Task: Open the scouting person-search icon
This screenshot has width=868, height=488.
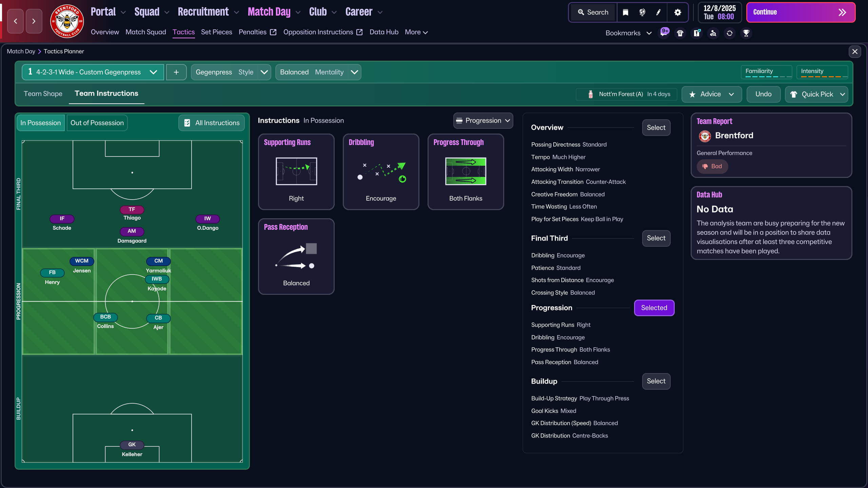Action: [x=713, y=33]
